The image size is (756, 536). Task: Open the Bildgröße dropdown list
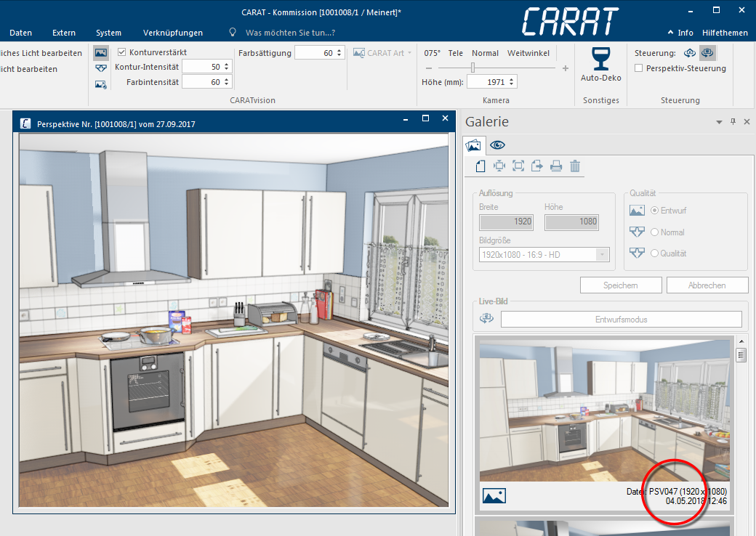pyautogui.click(x=602, y=254)
